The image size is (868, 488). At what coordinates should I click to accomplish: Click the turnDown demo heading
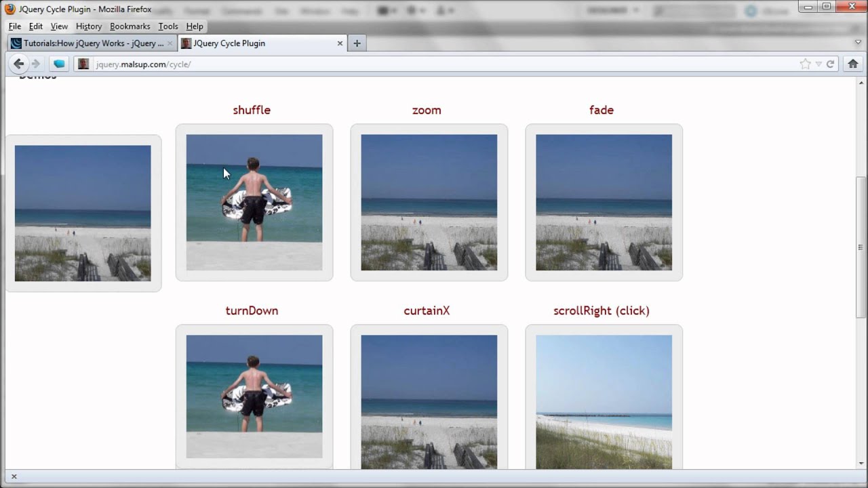[x=252, y=310]
